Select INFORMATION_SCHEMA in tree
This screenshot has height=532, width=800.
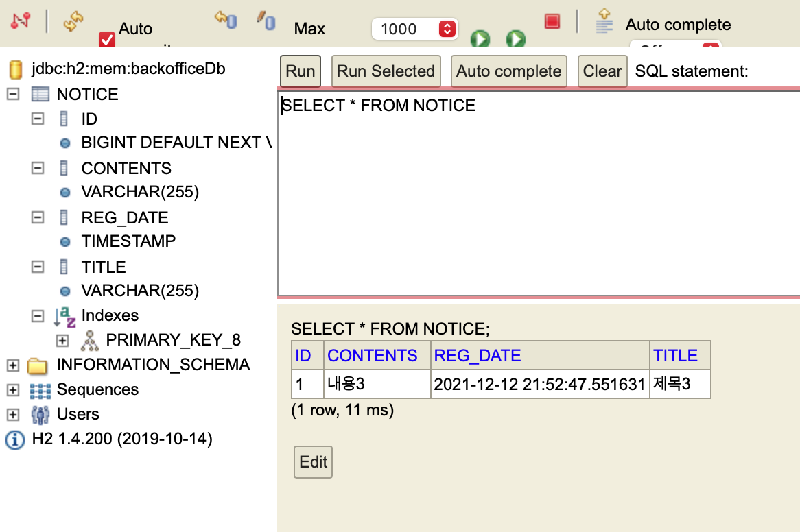click(x=153, y=364)
